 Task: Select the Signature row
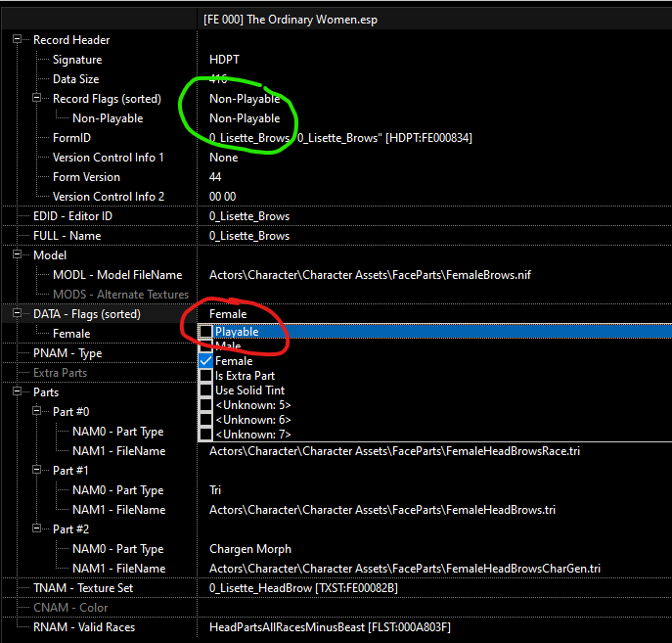pyautogui.click(x=77, y=60)
